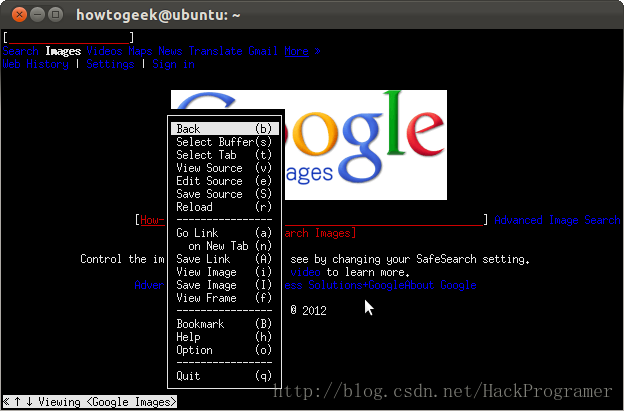Click the left double-arrow in status bar
This screenshot has height=411, width=624.
point(6,401)
